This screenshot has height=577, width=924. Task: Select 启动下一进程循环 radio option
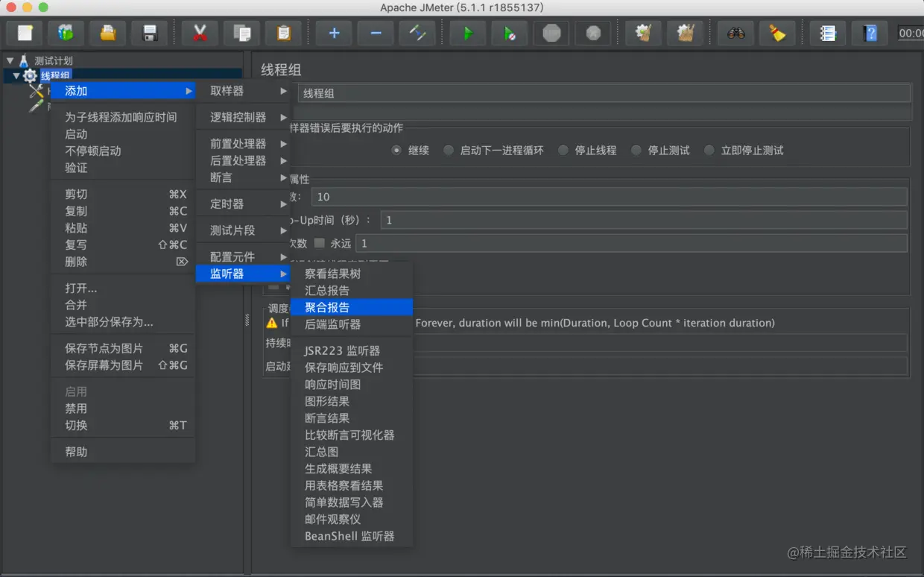pos(449,150)
